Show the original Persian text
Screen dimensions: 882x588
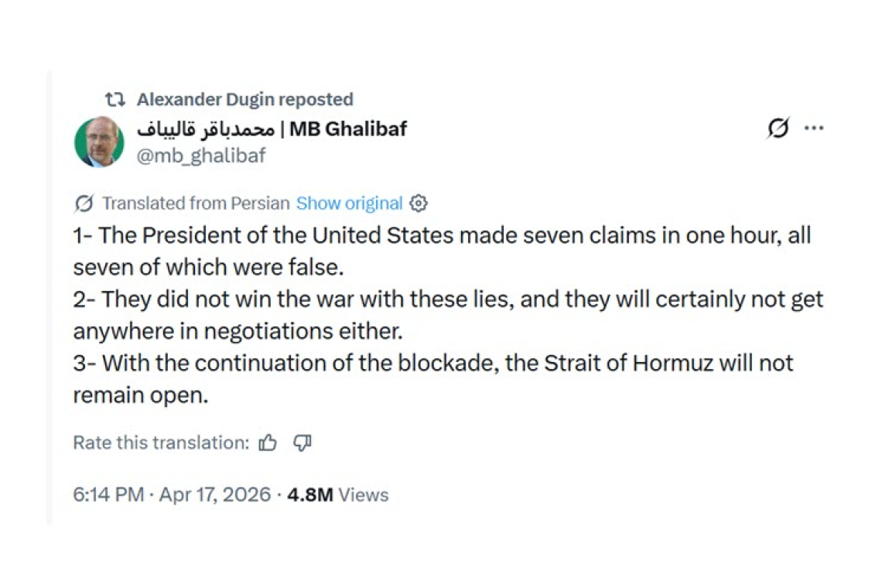click(x=349, y=203)
